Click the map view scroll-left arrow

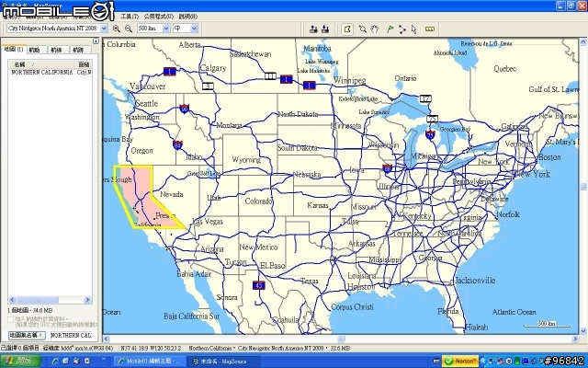107,339
